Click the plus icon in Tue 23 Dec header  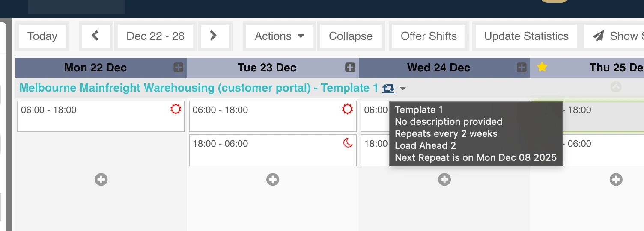(x=350, y=68)
